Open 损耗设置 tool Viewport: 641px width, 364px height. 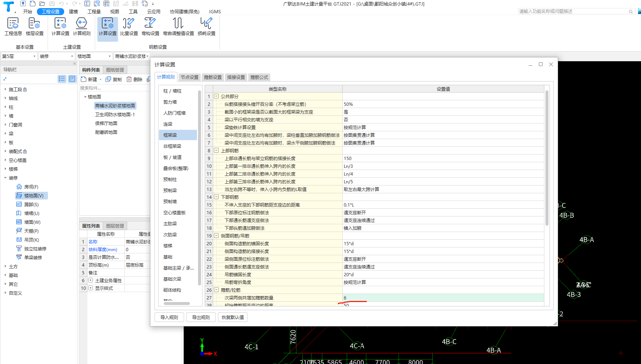206,27
